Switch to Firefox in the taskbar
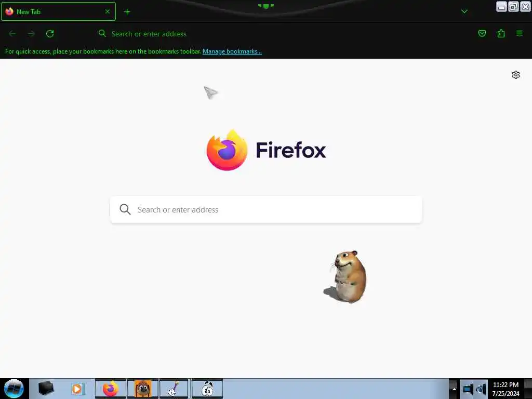This screenshot has width=532, height=399. coord(111,389)
